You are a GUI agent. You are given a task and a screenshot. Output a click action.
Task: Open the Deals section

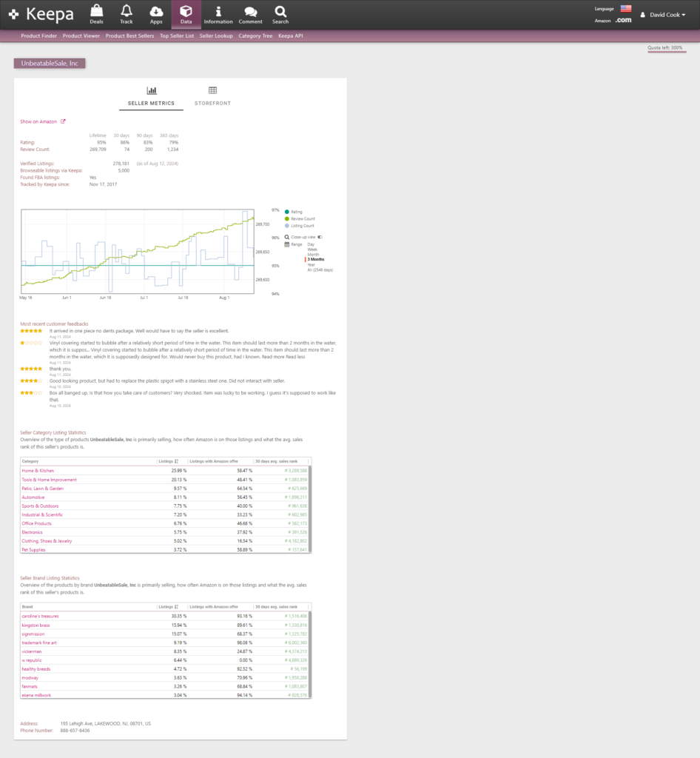tap(97, 15)
